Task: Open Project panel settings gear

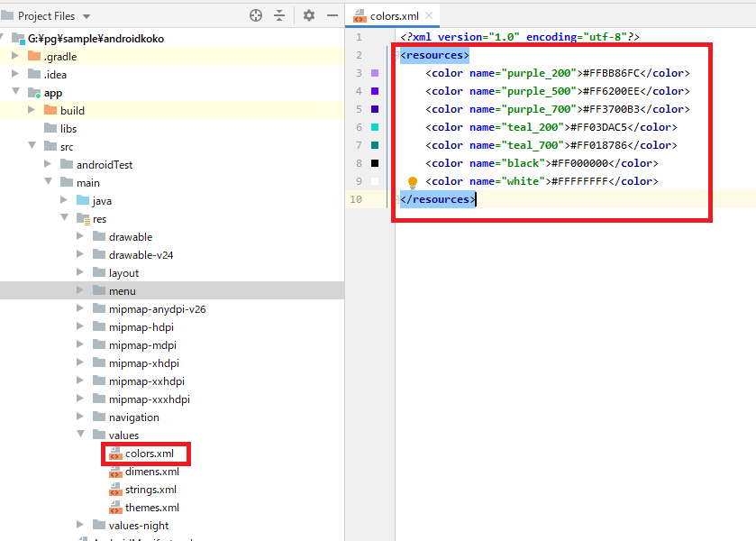Action: [308, 15]
